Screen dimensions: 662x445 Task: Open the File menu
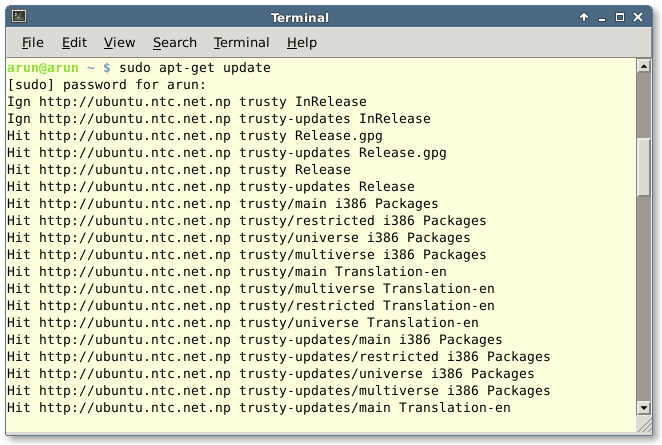(x=33, y=42)
